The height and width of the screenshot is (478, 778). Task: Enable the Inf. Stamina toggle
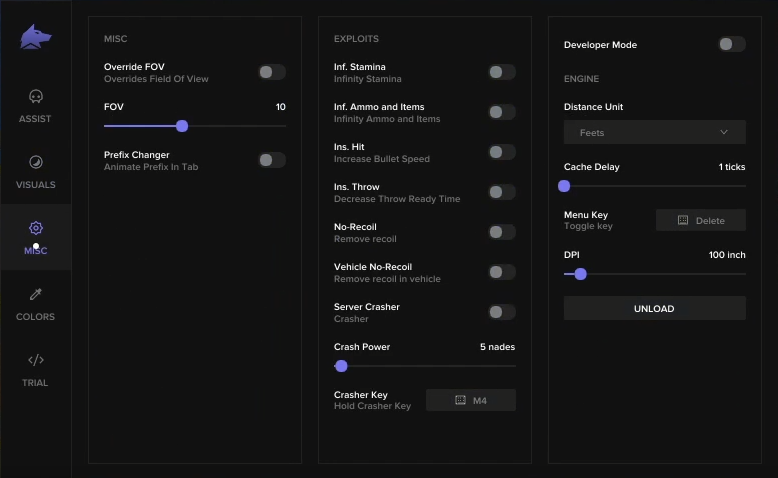501,72
